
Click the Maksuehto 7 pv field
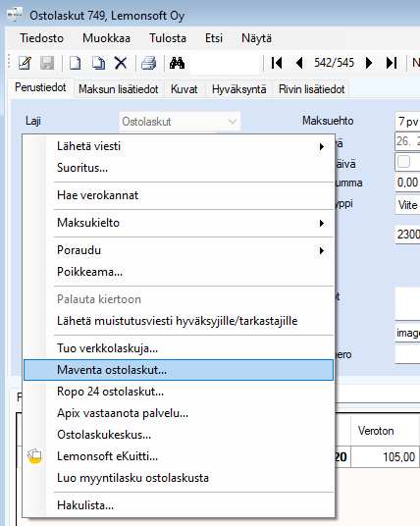pyautogui.click(x=407, y=121)
